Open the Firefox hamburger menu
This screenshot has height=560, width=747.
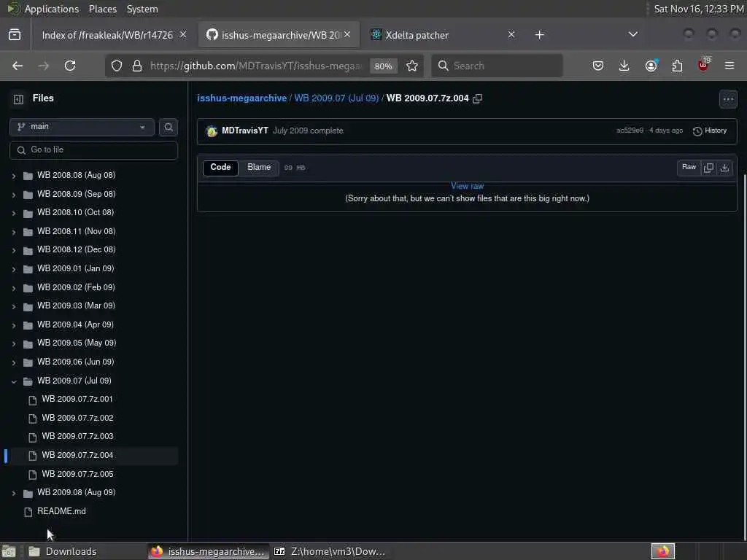[729, 66]
